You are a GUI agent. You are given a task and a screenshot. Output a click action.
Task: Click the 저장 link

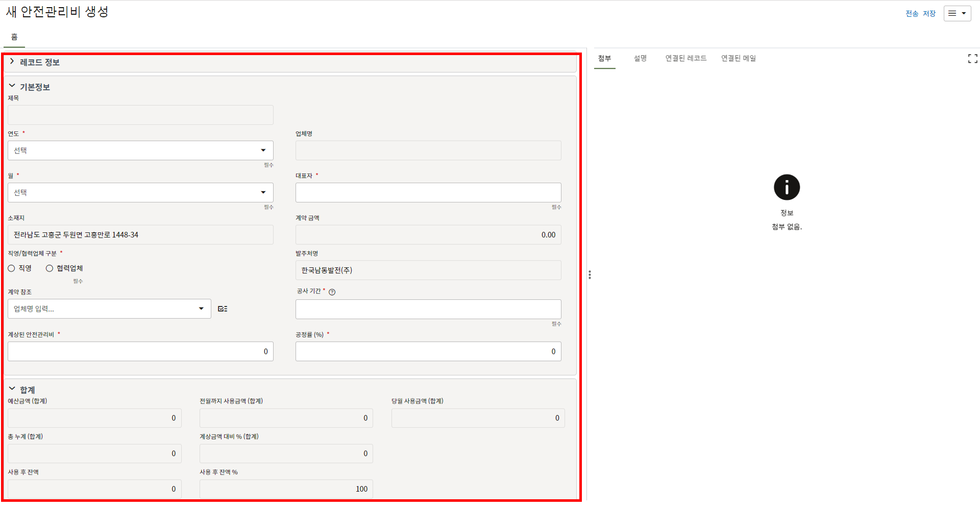pyautogui.click(x=929, y=14)
